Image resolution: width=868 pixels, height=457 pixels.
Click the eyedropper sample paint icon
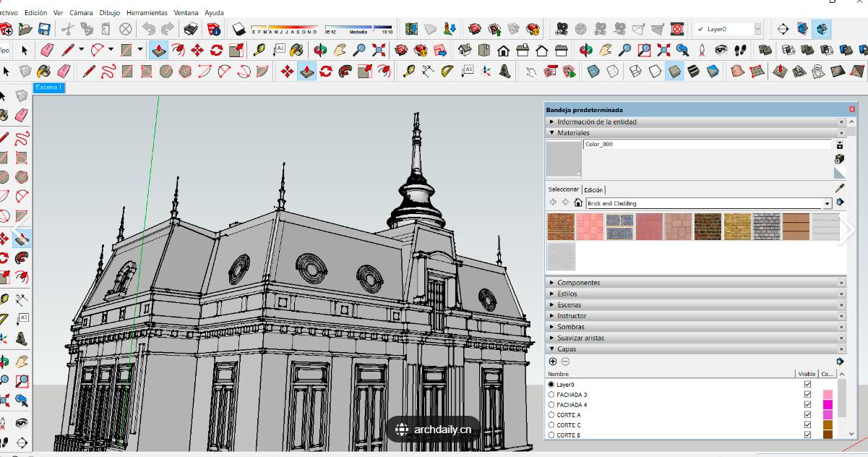coord(839,189)
